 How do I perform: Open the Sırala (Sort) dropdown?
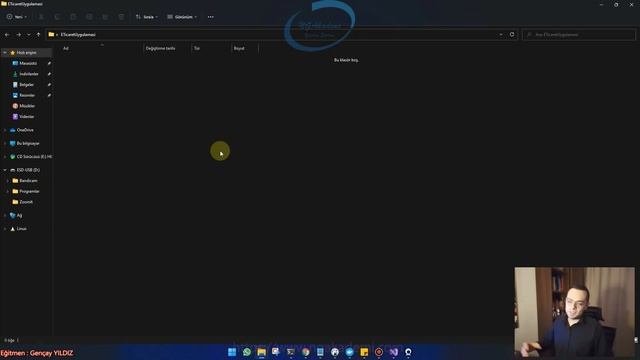click(x=147, y=17)
